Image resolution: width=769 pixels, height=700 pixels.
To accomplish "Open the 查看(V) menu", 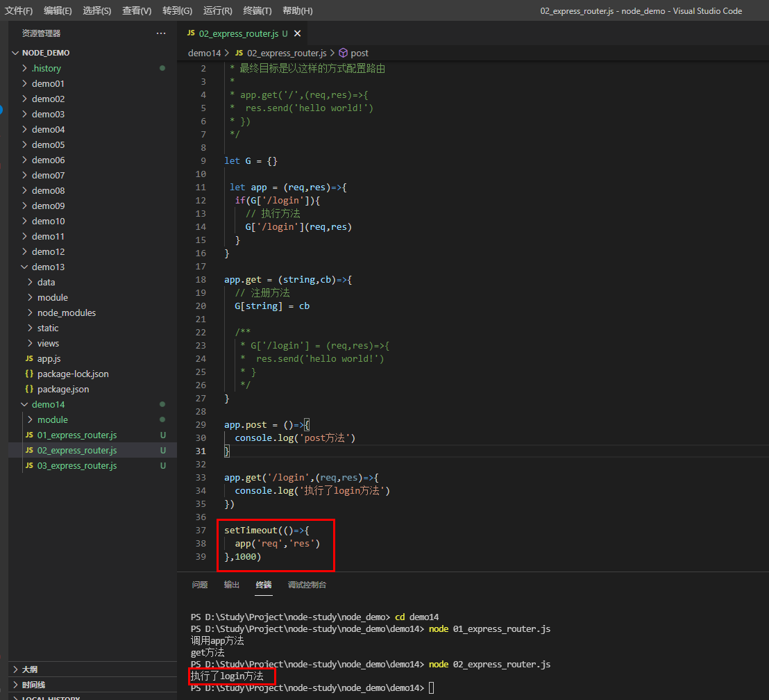I will tap(137, 11).
